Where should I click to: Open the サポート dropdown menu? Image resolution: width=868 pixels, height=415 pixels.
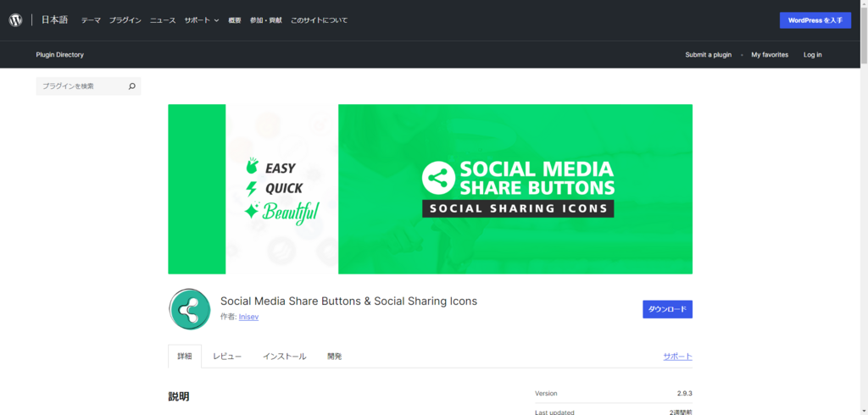pos(202,20)
